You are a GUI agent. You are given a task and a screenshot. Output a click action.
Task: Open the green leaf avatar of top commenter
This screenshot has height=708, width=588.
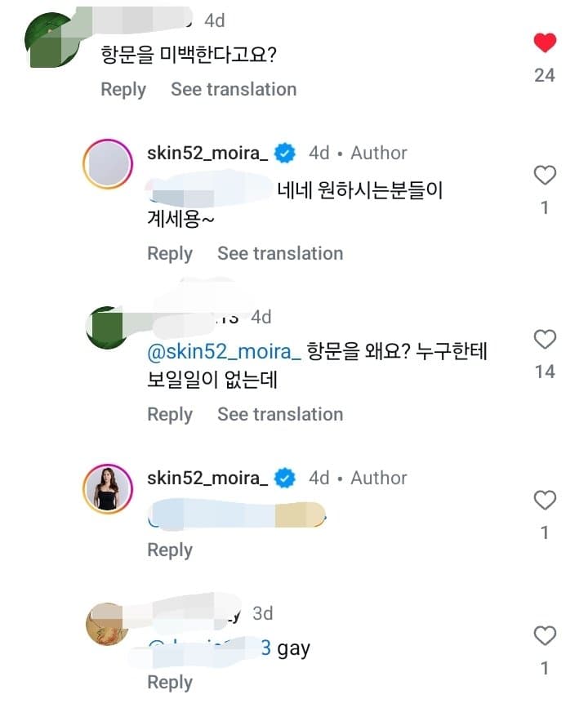coord(49,40)
